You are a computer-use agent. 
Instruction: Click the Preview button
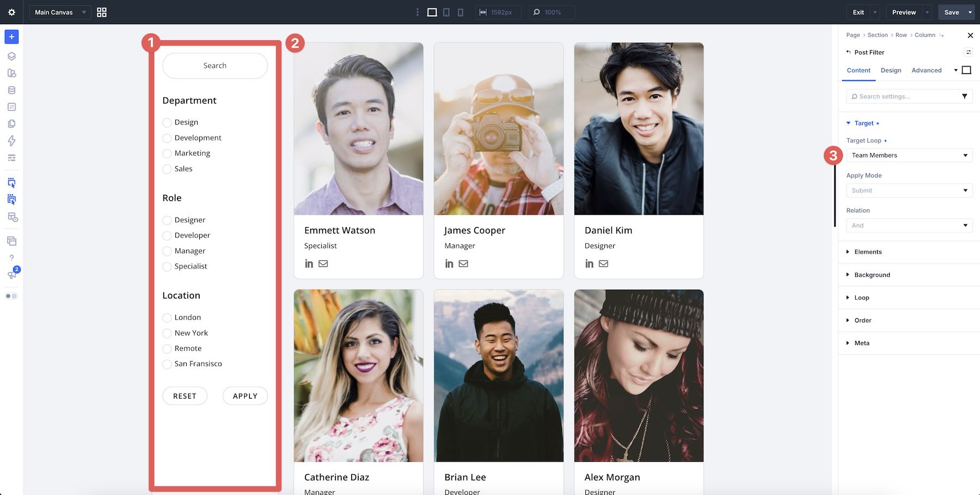click(x=904, y=12)
